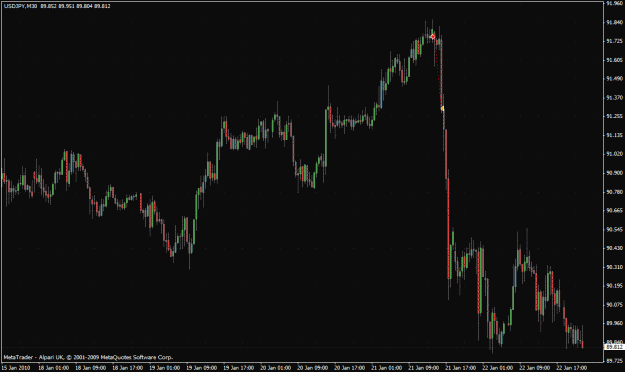Click the 22 Jan 01:00 time label
This screenshot has width=625, height=372.
497,368
